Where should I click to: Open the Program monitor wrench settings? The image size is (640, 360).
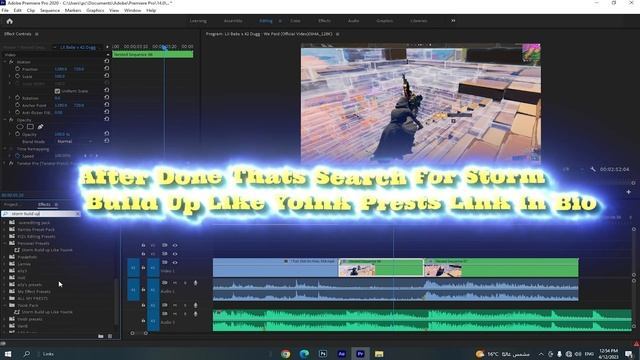tap(593, 169)
